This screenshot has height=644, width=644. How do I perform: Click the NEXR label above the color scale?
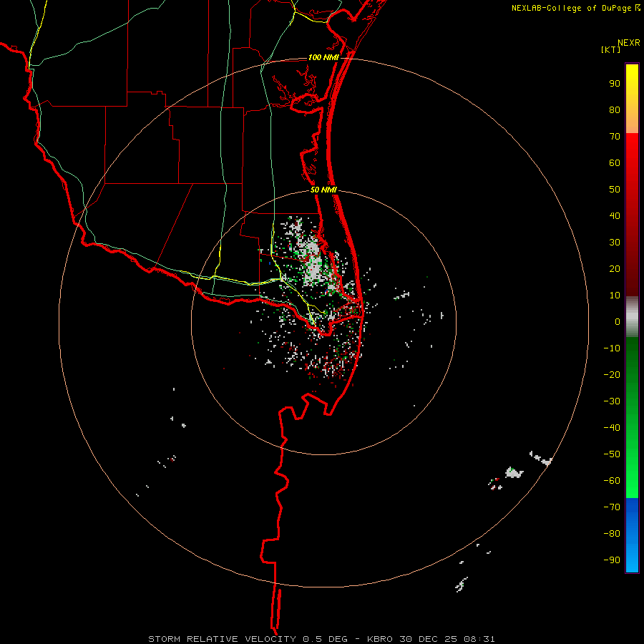click(629, 43)
